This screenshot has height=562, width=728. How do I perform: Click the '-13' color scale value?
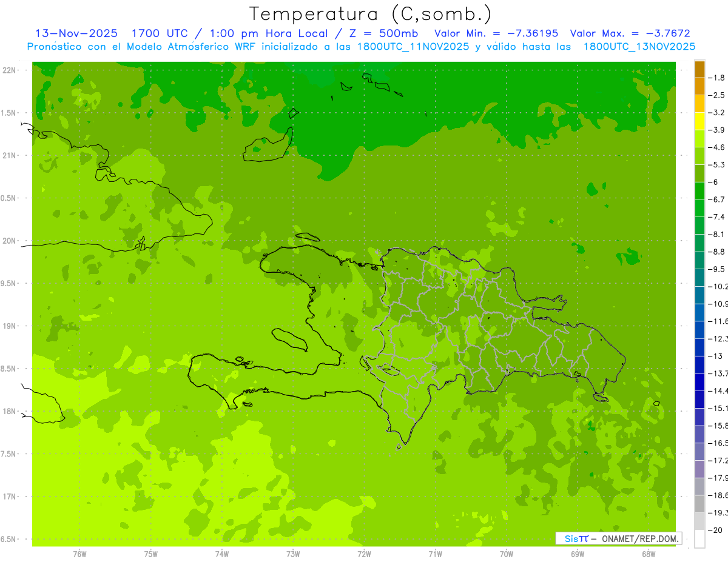(715, 356)
